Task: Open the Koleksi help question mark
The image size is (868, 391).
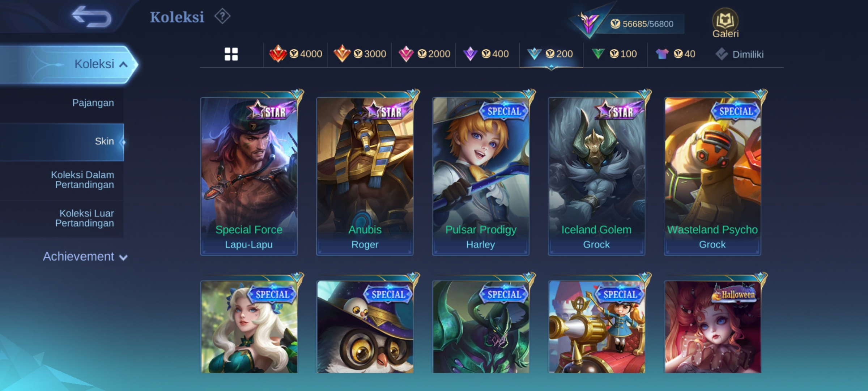Action: tap(222, 16)
